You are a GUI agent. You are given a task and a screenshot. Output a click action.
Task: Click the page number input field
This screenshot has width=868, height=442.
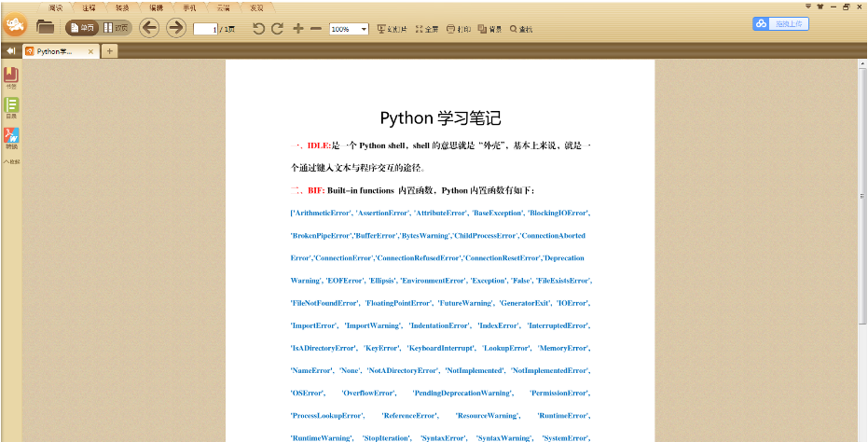205,29
